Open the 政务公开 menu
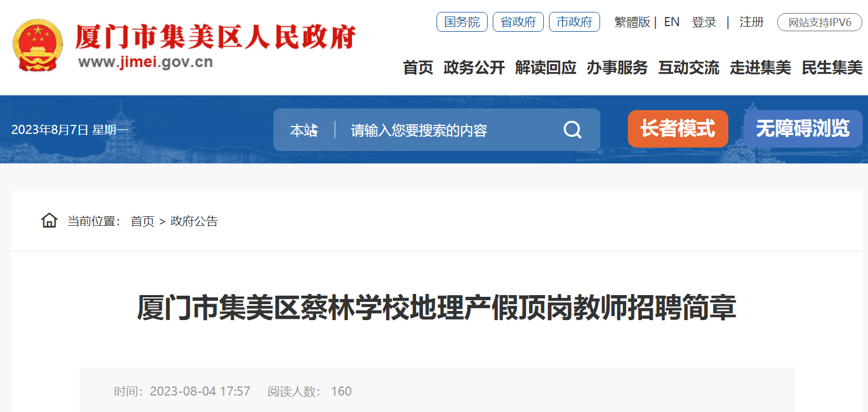Image resolution: width=868 pixels, height=412 pixels. (474, 68)
